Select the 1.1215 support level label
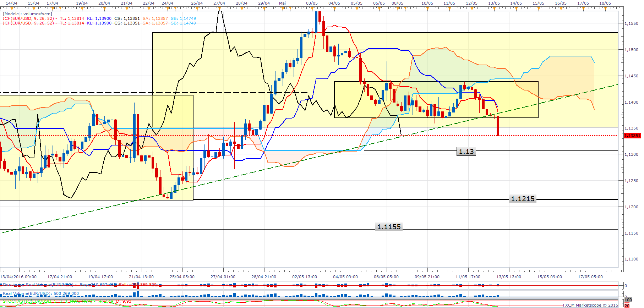The image size is (644, 308). pos(523,199)
